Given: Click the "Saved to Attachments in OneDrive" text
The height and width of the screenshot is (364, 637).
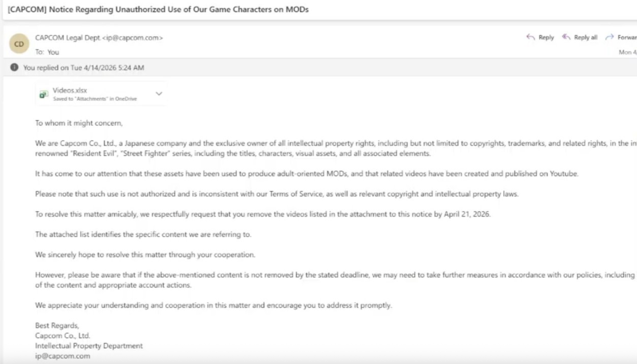Looking at the screenshot, I should point(95,99).
